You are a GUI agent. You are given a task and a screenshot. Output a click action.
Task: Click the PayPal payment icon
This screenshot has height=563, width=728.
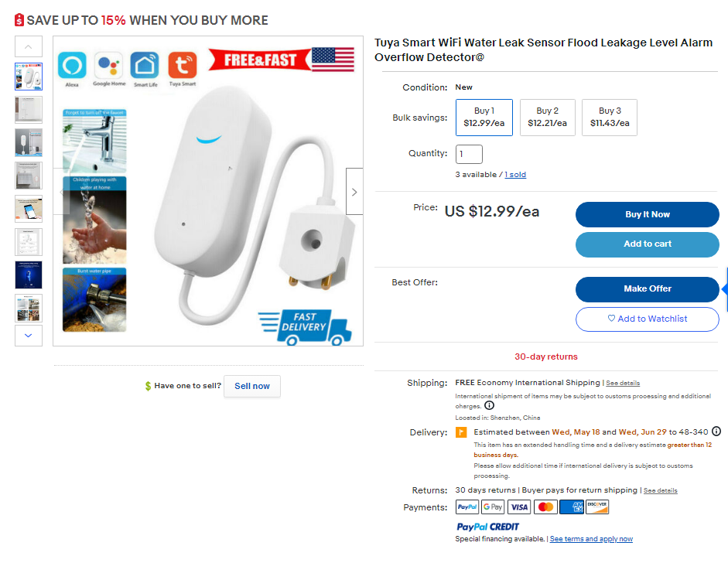tap(467, 507)
